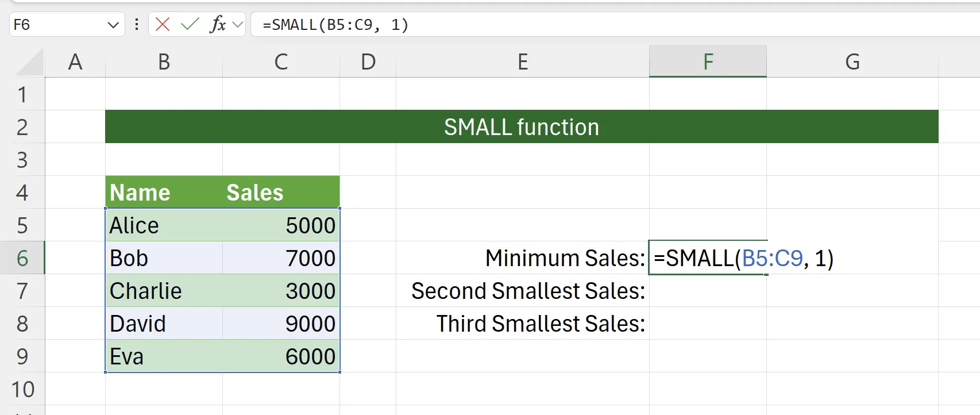The height and width of the screenshot is (415, 980).
Task: Select the sales value 9000
Action: (x=281, y=324)
